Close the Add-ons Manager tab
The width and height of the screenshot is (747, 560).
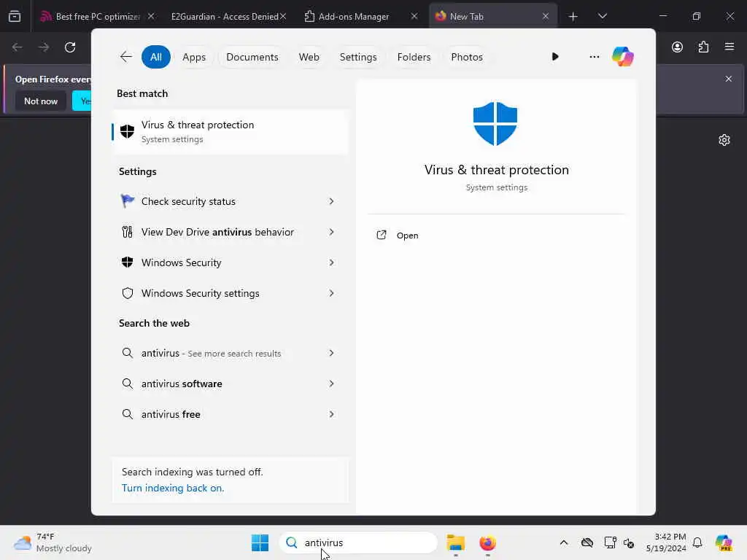tap(414, 16)
